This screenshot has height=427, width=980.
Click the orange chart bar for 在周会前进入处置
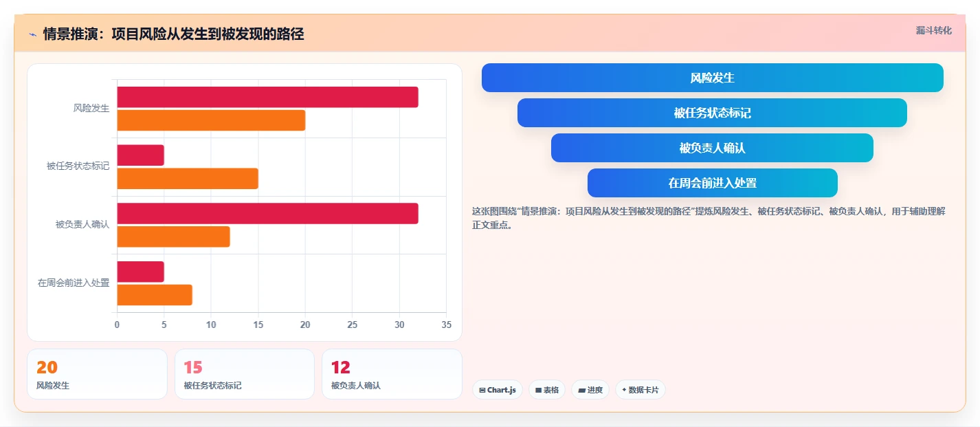155,295
